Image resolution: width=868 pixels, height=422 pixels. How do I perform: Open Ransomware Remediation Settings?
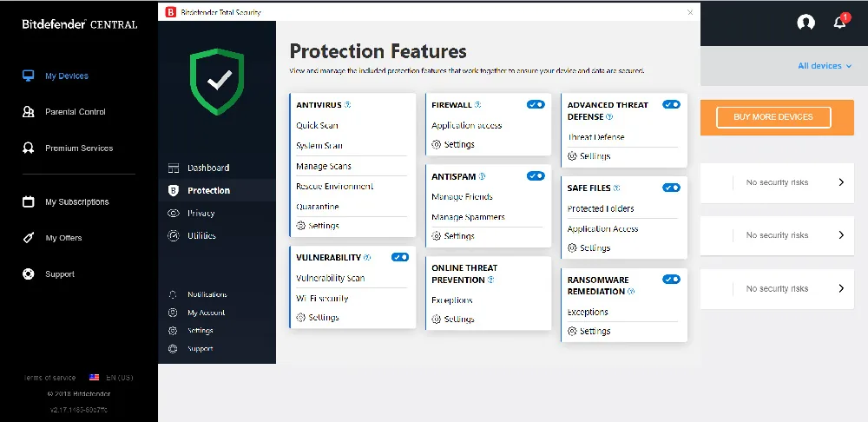589,331
